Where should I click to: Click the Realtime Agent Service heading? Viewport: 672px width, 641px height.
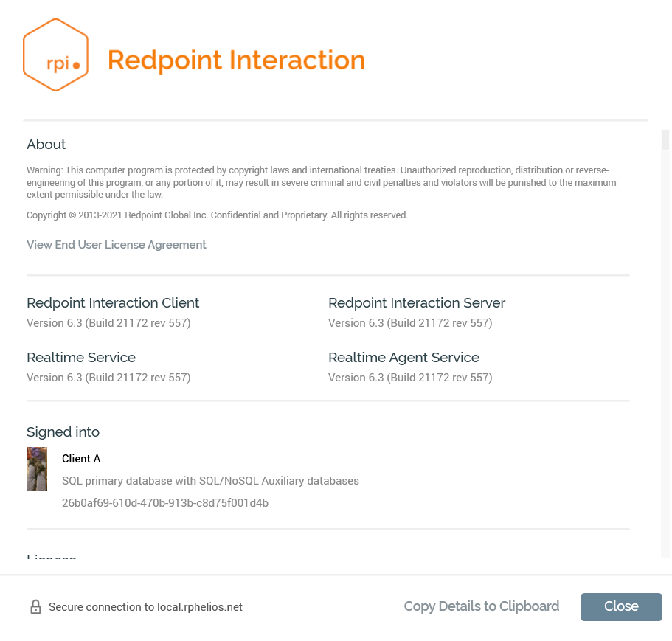[403, 357]
